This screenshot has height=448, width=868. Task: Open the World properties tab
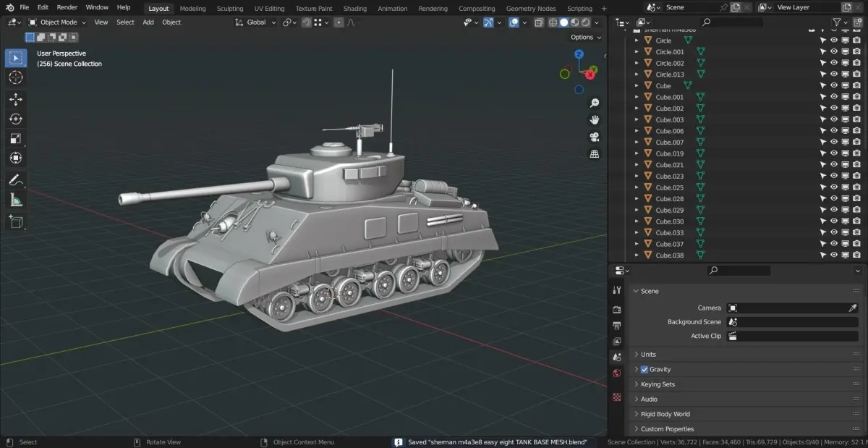tap(617, 373)
